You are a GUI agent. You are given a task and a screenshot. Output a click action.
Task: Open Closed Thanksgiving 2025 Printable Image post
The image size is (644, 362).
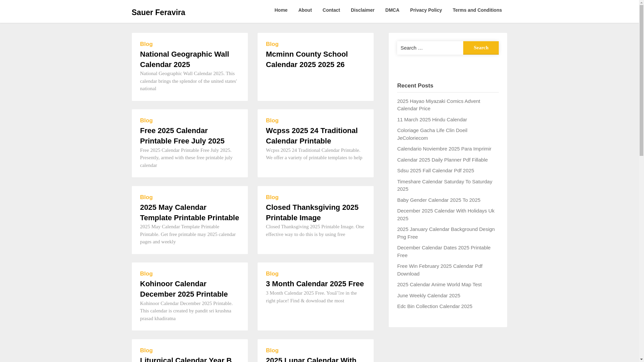[312, 213]
